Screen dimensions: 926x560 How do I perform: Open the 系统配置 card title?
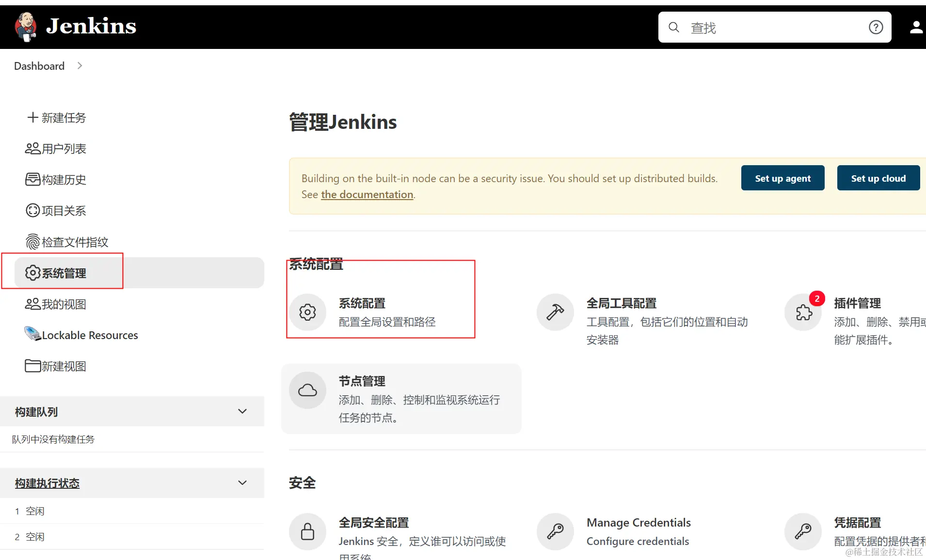tap(362, 303)
